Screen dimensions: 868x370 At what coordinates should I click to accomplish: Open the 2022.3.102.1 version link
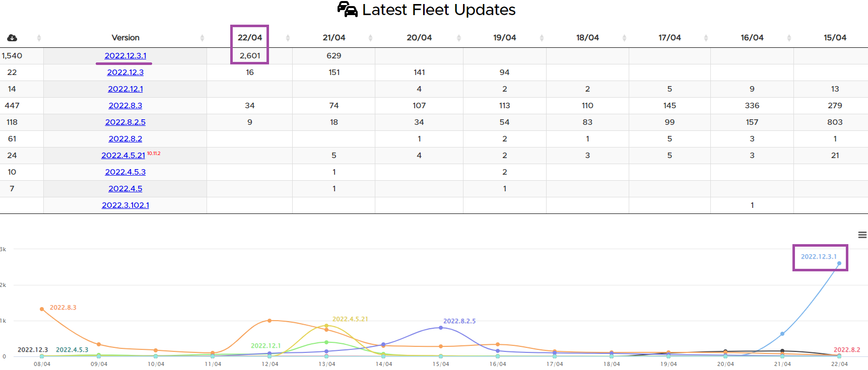click(125, 205)
